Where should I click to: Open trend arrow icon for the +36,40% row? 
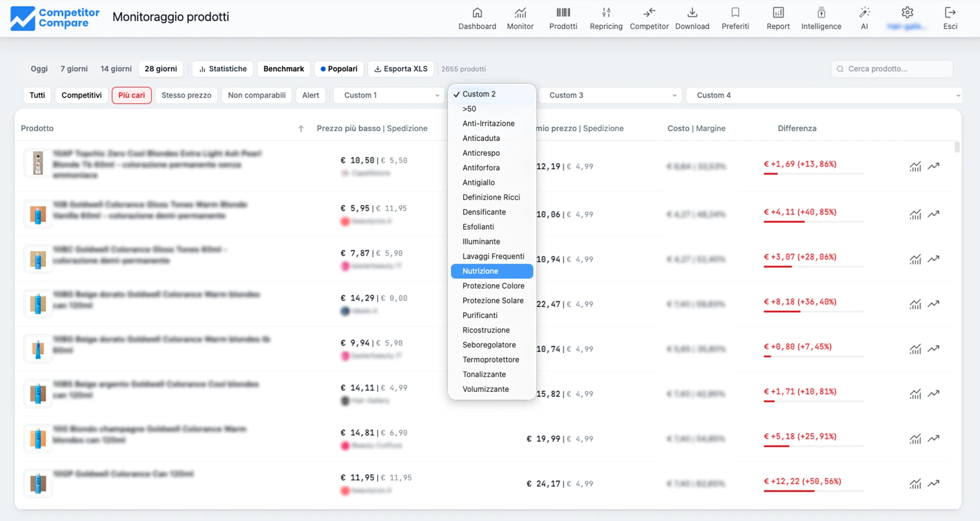click(x=934, y=304)
